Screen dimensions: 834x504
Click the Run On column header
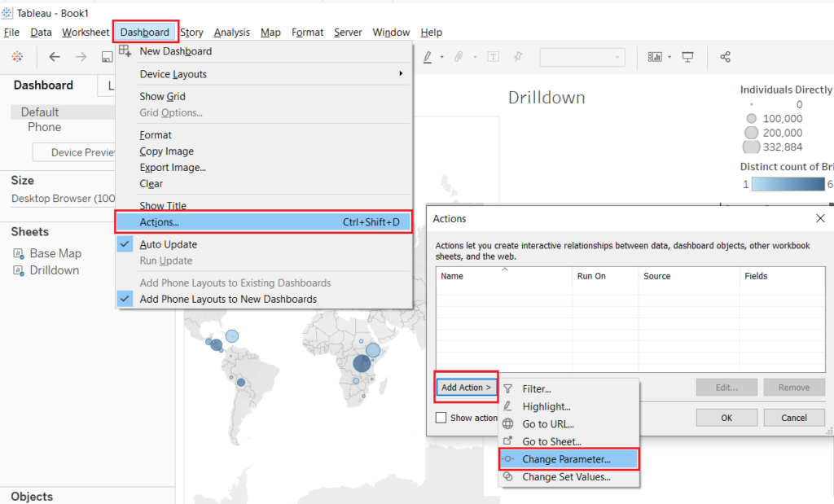tap(605, 276)
